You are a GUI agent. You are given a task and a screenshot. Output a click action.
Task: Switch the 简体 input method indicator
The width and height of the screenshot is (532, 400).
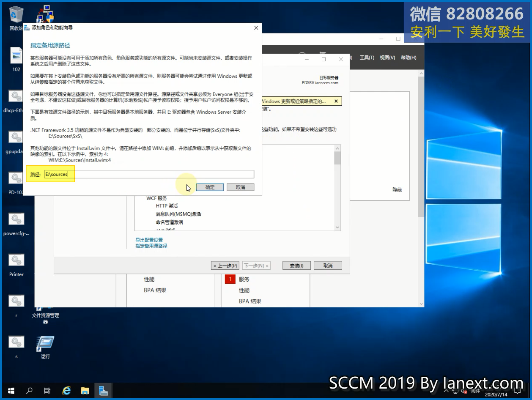[476, 391]
